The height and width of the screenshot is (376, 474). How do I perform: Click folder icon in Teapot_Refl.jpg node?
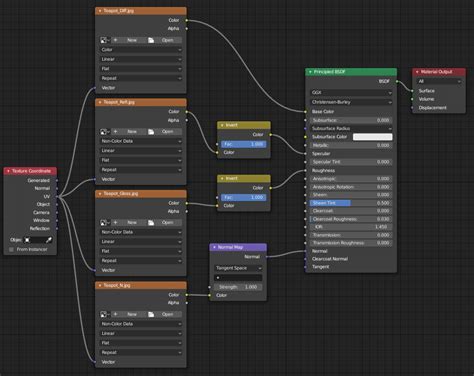(x=151, y=132)
